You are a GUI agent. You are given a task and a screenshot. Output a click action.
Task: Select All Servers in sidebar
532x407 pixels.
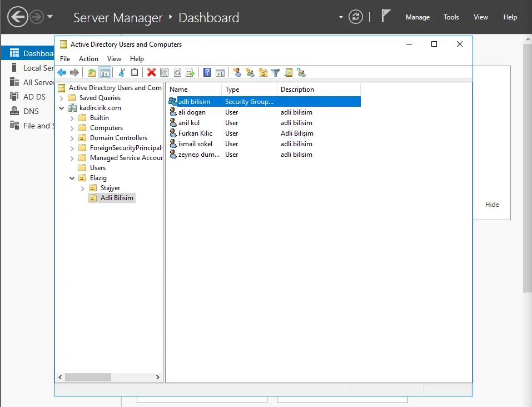(28, 82)
